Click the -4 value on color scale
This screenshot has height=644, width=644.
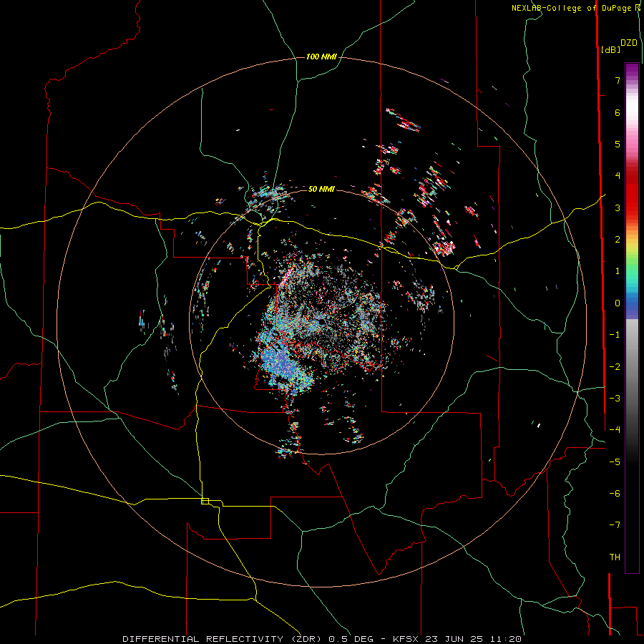[x=615, y=430]
